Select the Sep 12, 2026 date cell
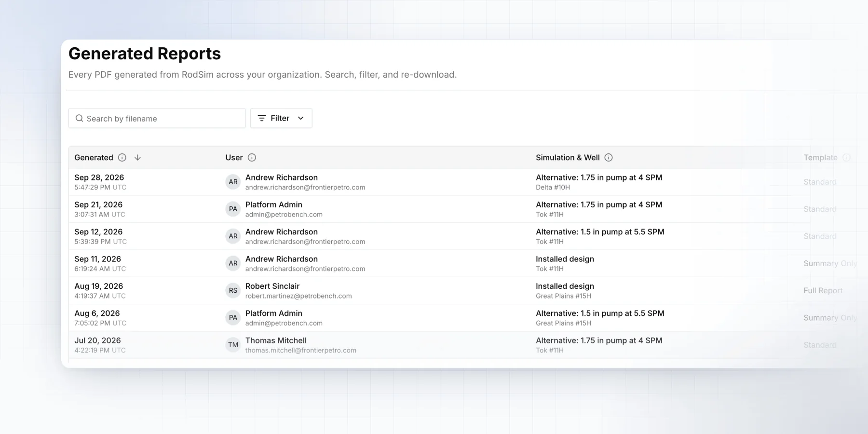Image resolution: width=868 pixels, height=434 pixels. point(98,232)
